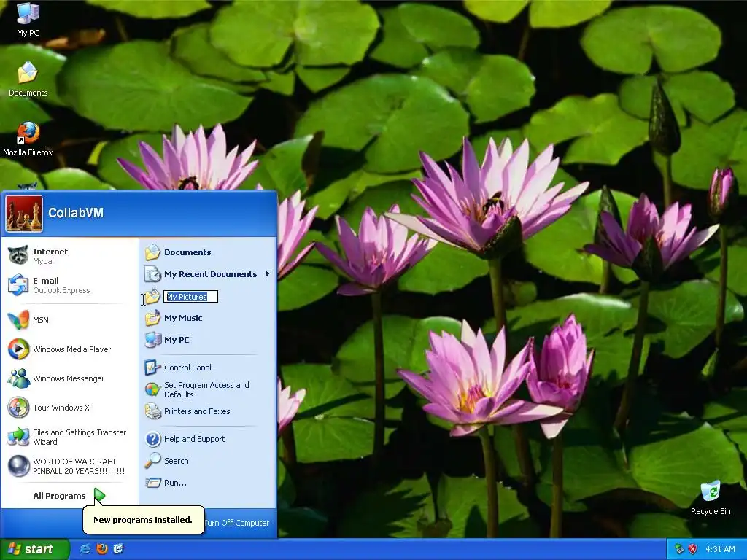The width and height of the screenshot is (747, 560).
Task: Launch Windows Media Player
Action: point(70,349)
